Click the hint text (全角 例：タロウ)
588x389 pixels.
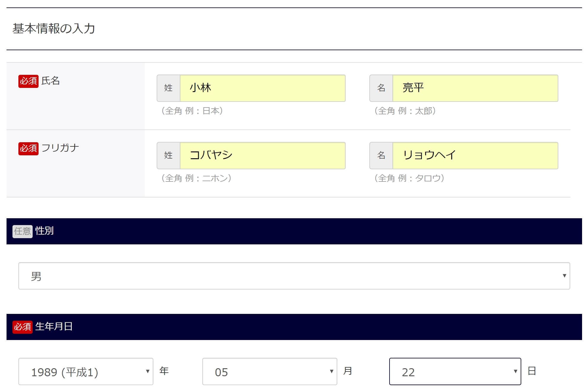point(409,178)
